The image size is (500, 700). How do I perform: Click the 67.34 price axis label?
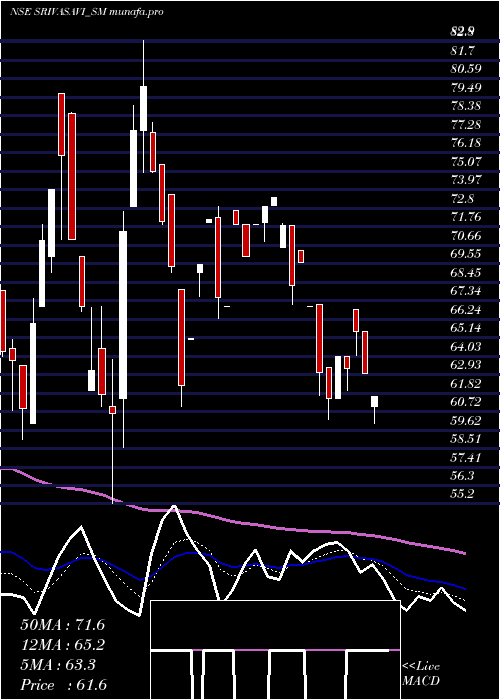point(466,291)
